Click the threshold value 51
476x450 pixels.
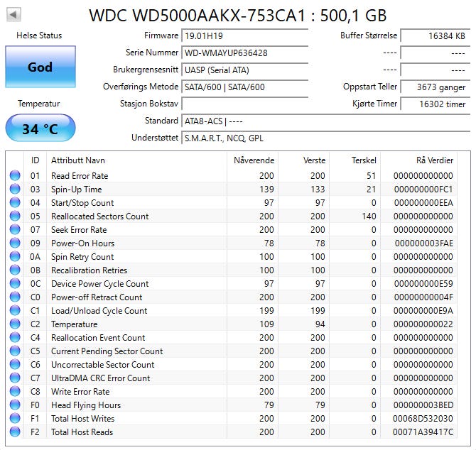point(372,176)
